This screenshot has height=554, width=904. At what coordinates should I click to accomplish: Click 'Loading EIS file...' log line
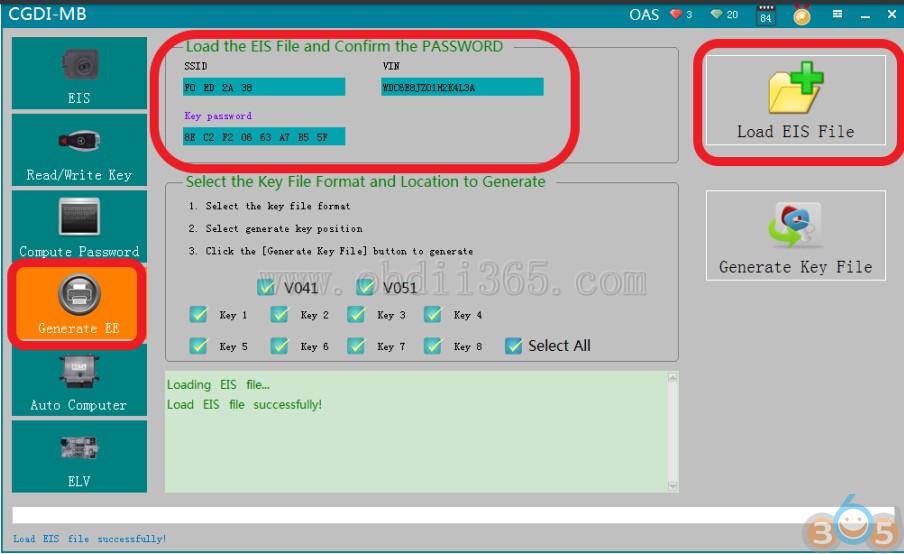click(x=219, y=385)
